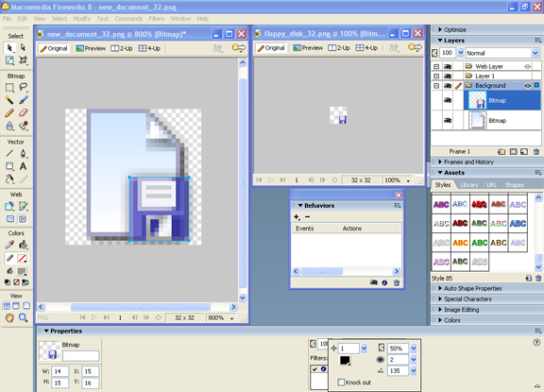Select the Pencil tool
This screenshot has height=392, width=544.
(x=9, y=112)
